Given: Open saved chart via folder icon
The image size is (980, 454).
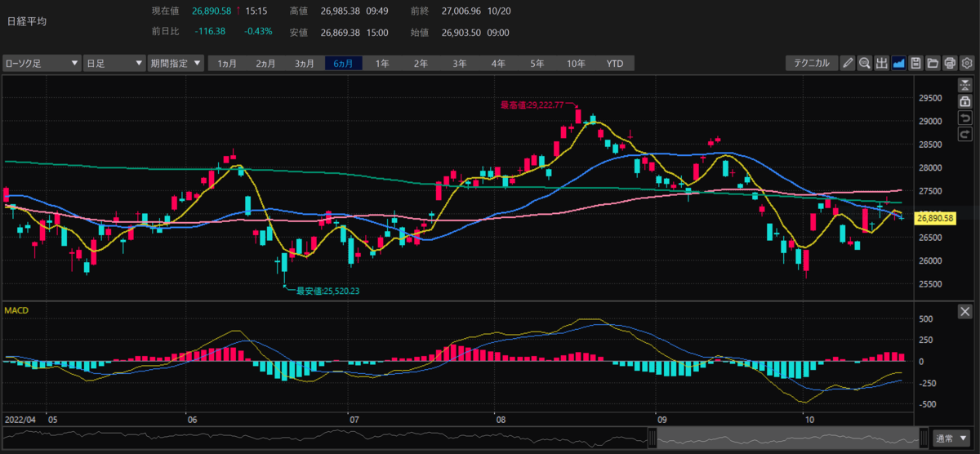Looking at the screenshot, I should 933,63.
